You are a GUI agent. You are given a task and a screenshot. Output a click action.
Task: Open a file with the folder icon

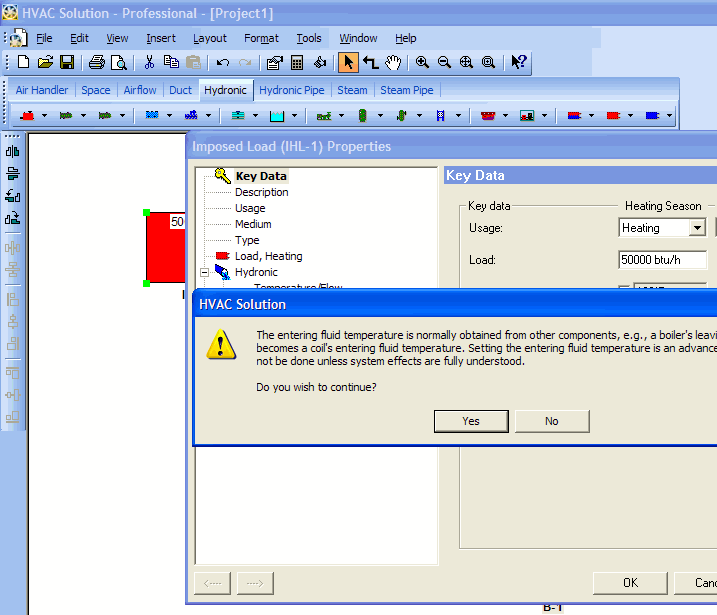pos(45,62)
